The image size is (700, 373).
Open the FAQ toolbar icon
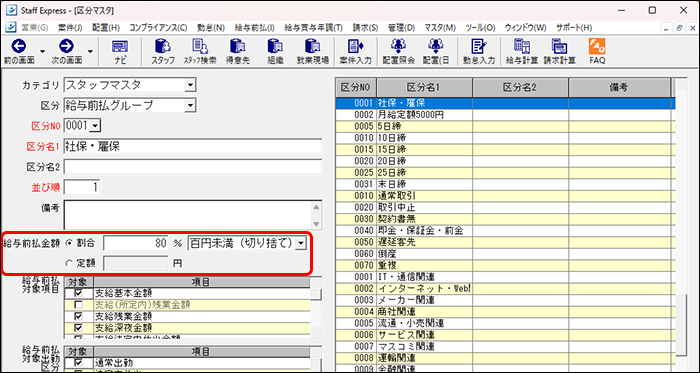tap(597, 47)
